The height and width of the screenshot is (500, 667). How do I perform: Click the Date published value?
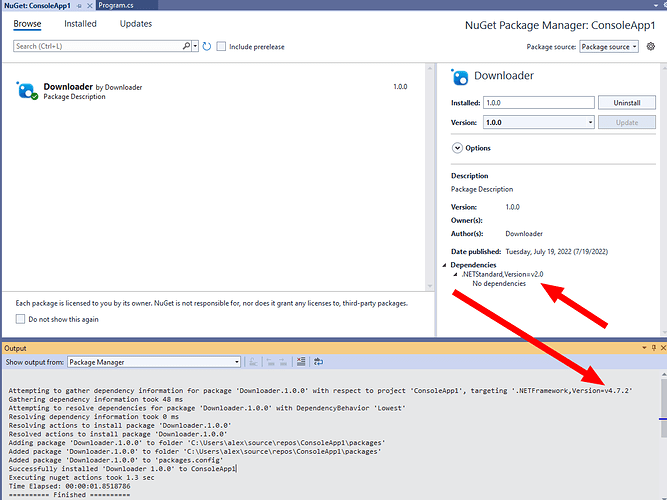[x=556, y=251]
